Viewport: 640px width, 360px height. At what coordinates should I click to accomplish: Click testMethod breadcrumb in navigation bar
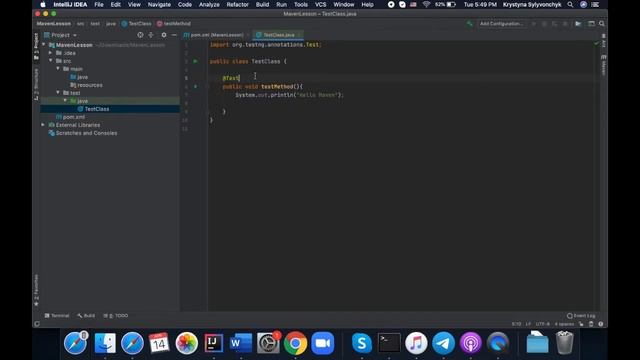pyautogui.click(x=174, y=24)
